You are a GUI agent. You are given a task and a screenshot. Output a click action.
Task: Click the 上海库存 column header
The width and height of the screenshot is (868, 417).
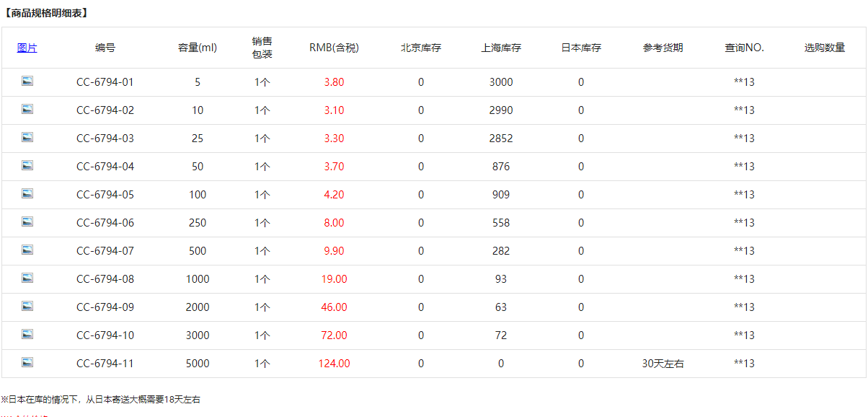[x=501, y=48]
